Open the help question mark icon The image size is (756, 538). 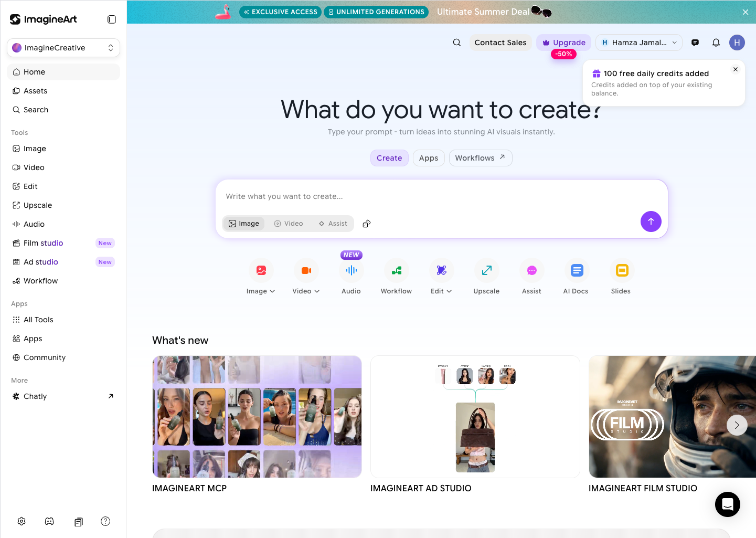pos(105,521)
